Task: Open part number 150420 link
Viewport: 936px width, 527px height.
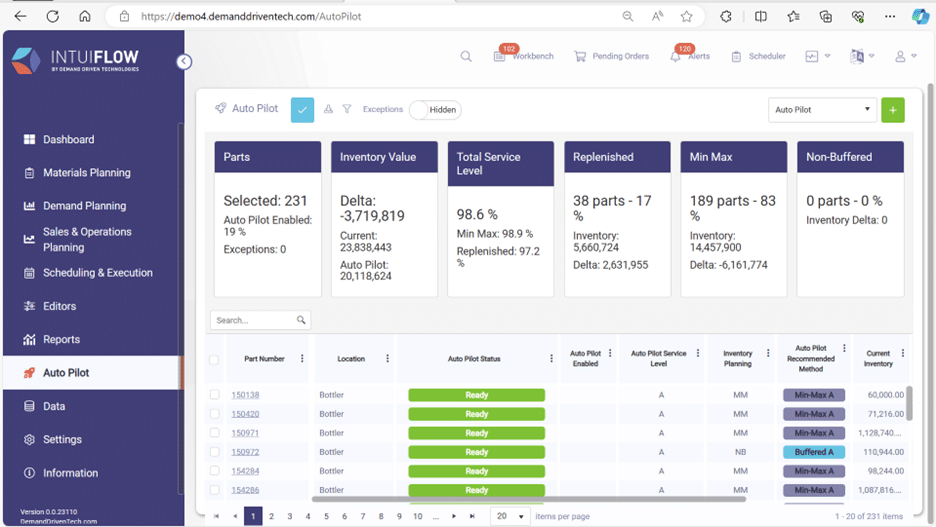Action: pyautogui.click(x=245, y=414)
